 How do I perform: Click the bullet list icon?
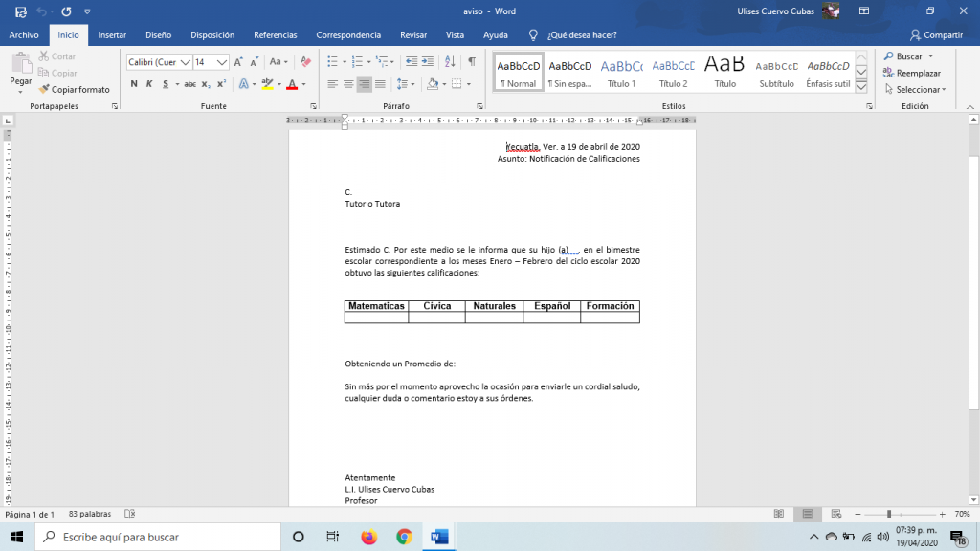[332, 61]
